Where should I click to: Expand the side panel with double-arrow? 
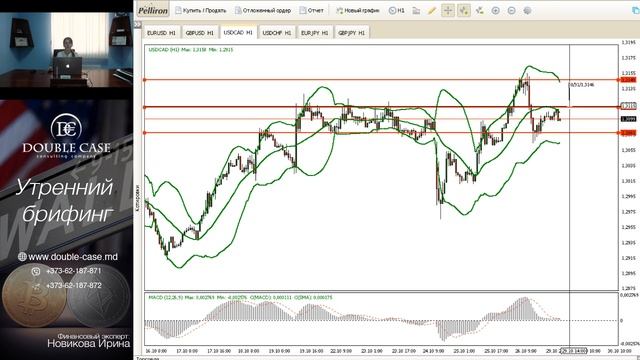coord(138,25)
